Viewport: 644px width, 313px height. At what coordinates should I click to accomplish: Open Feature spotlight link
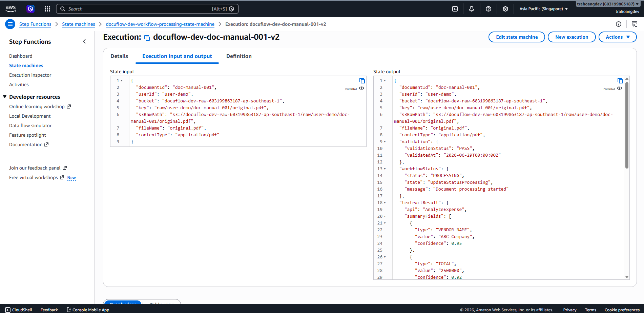coord(27,135)
